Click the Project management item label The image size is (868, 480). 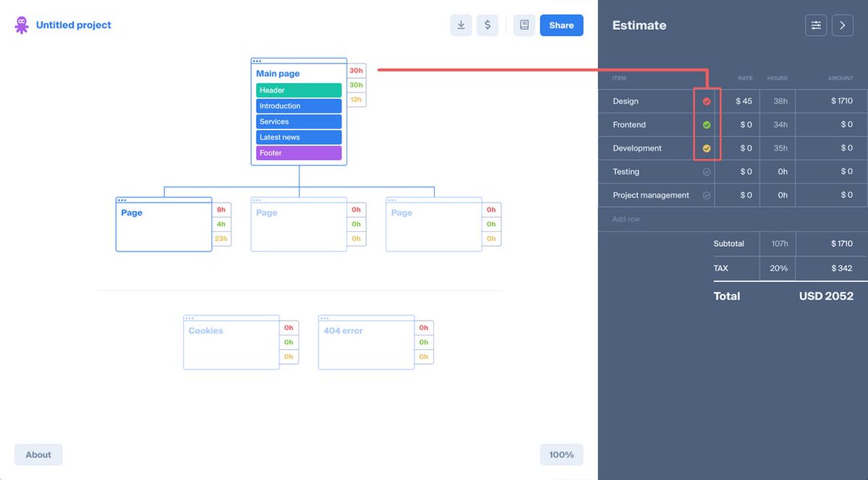click(x=651, y=195)
